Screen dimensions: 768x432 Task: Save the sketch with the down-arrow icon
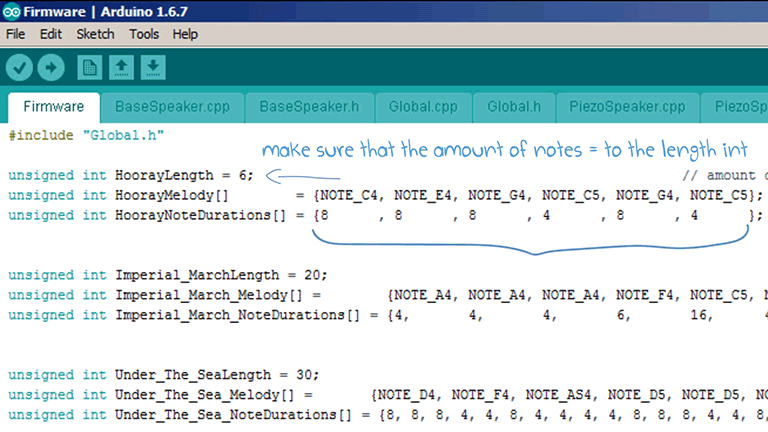153,68
